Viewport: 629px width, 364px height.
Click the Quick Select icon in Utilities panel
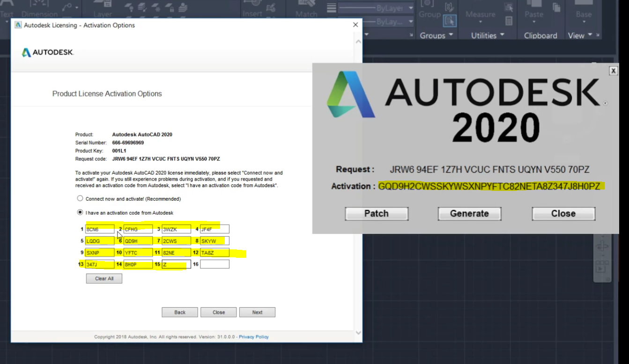509,7
